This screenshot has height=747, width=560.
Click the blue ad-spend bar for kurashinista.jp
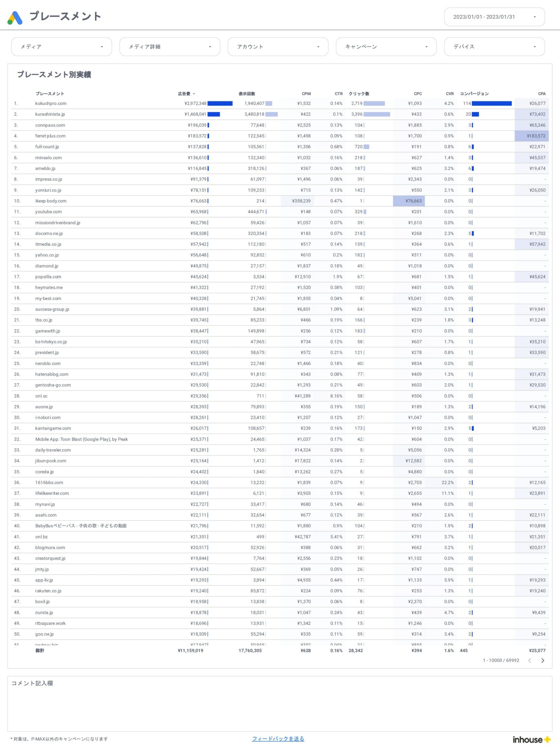pyautogui.click(x=214, y=114)
